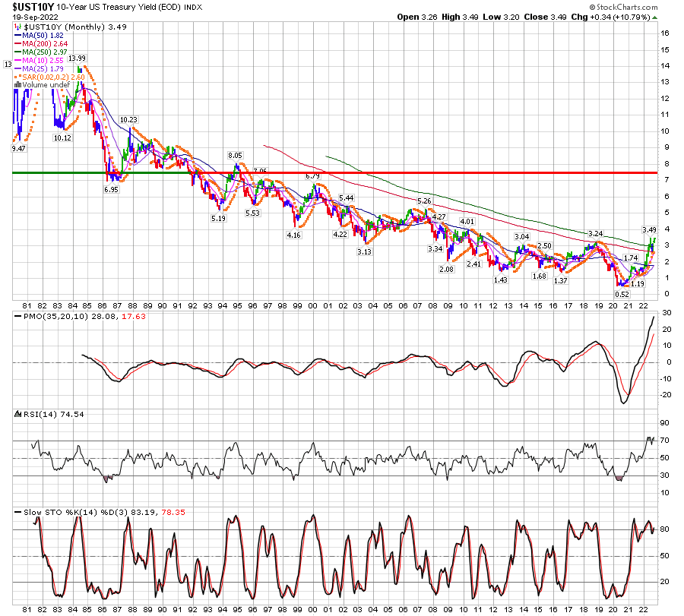Viewport: 684px width, 616px height.
Task: Click the 3.49 latest high label
Action: 648,230
